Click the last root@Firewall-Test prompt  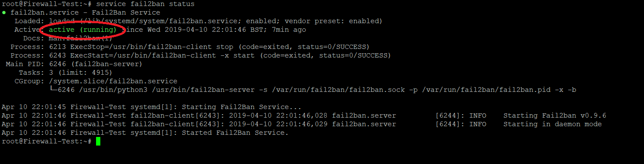click(x=47, y=142)
